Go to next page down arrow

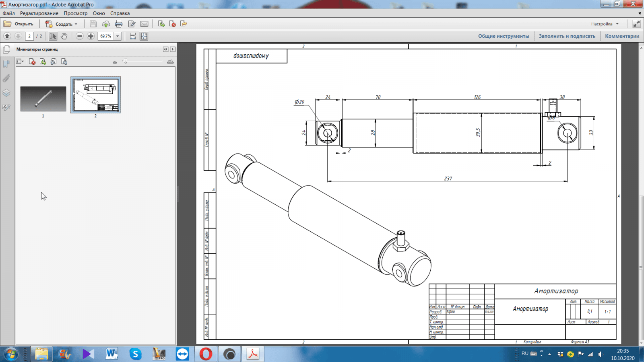[x=18, y=36]
